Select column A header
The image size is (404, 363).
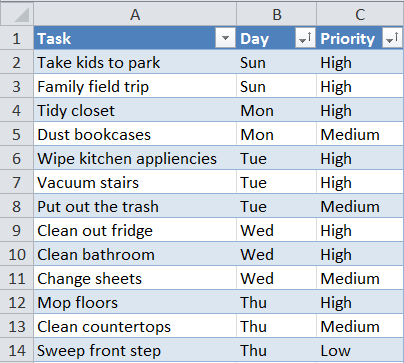click(x=135, y=14)
